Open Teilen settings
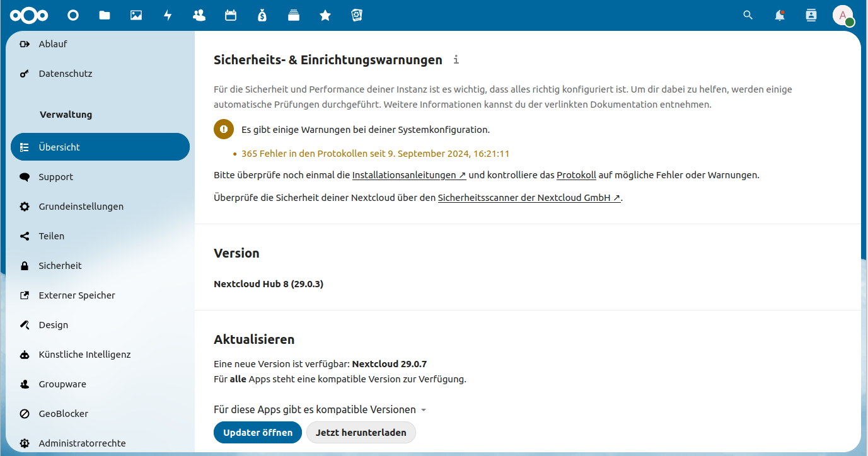 (100, 236)
